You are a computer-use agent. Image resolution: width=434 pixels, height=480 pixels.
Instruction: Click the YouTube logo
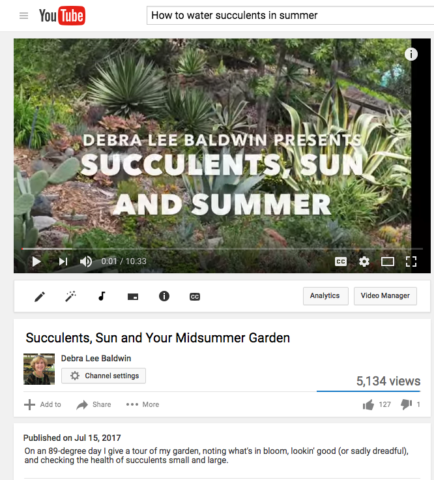tap(62, 15)
